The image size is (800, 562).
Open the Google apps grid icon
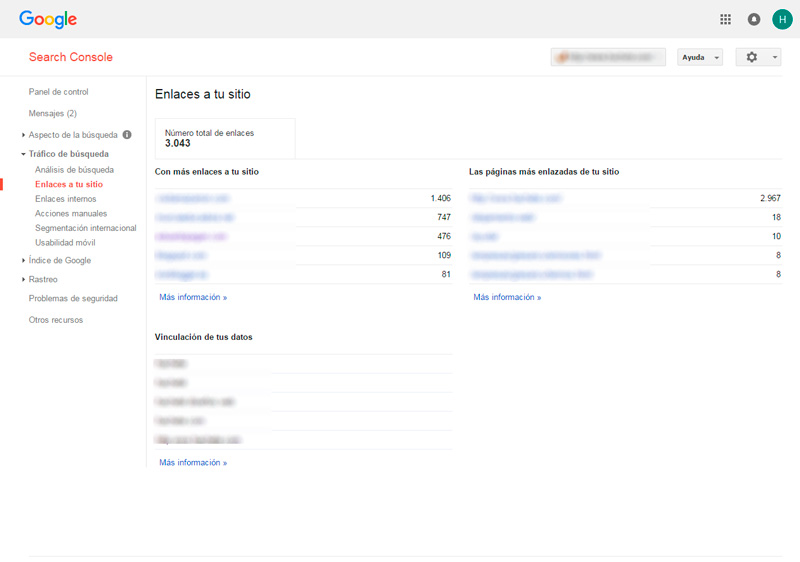click(x=726, y=19)
